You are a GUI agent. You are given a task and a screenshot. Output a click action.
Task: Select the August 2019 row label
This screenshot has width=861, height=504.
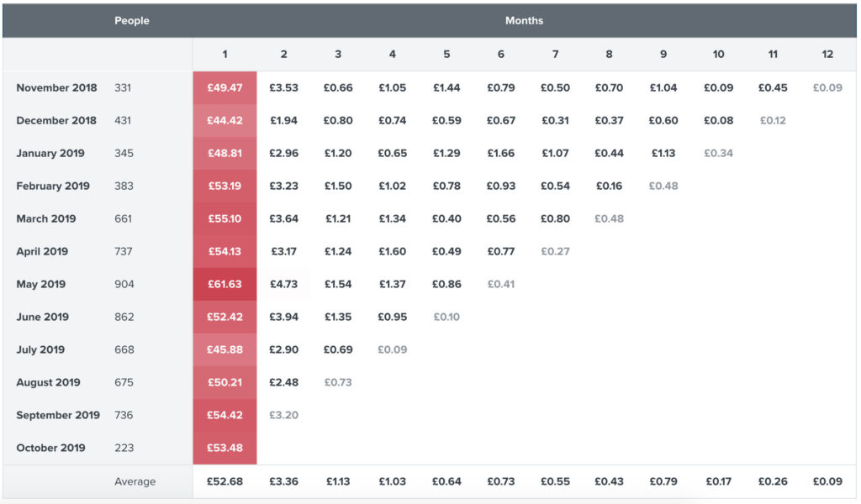[48, 382]
